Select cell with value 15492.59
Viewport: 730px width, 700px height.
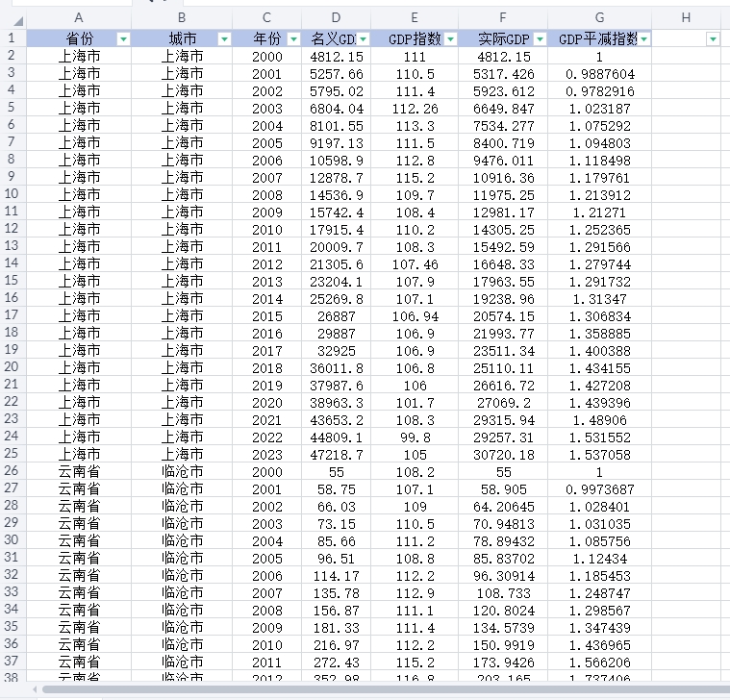[x=503, y=246]
